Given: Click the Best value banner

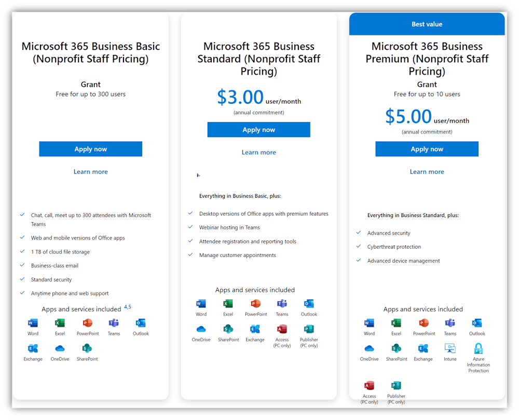Looking at the screenshot, I should pyautogui.click(x=427, y=24).
